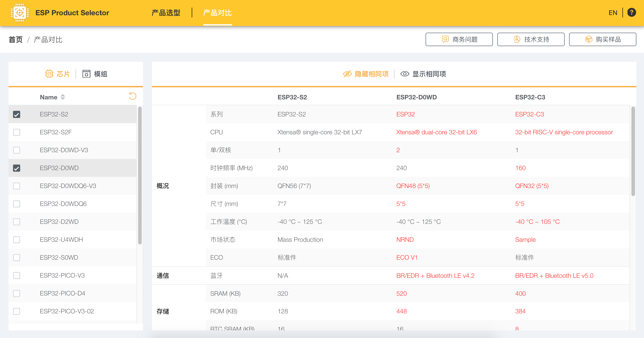Select the chip (芯片) icon tab
The height and width of the screenshot is (338, 644).
pyautogui.click(x=49, y=74)
